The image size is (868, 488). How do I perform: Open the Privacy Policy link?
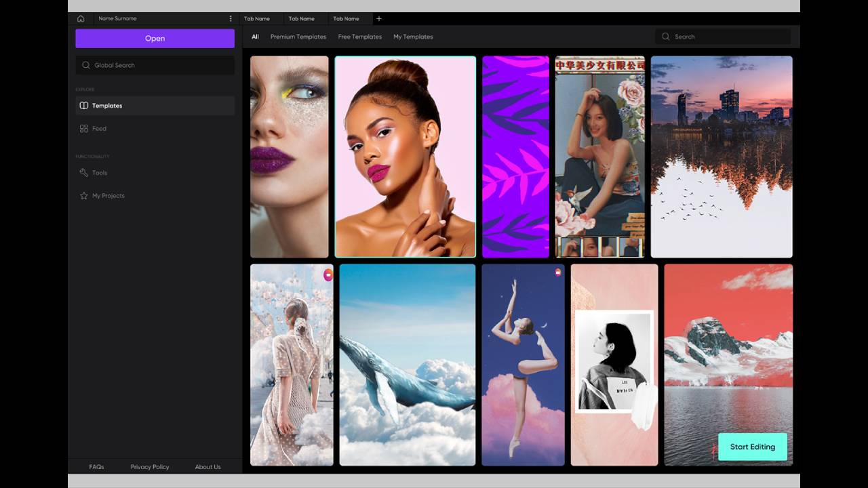coord(150,467)
